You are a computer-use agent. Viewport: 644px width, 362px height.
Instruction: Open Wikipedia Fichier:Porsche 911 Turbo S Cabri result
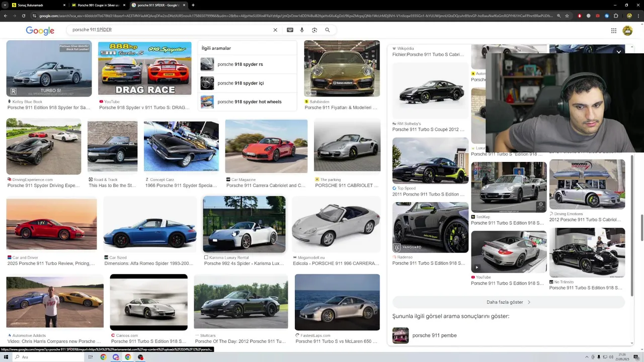click(x=428, y=54)
